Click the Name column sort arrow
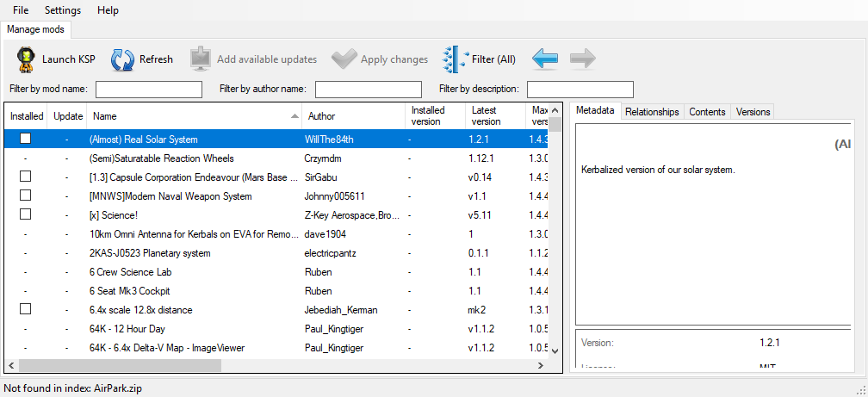This screenshot has height=397, width=868. tap(295, 116)
